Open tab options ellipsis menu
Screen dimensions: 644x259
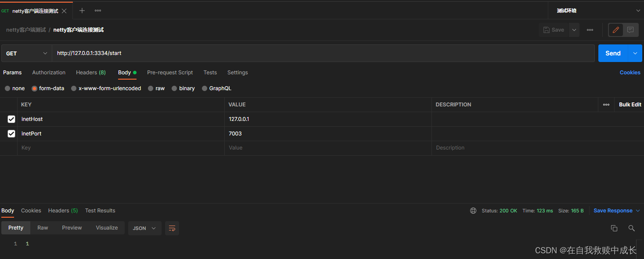tap(98, 11)
